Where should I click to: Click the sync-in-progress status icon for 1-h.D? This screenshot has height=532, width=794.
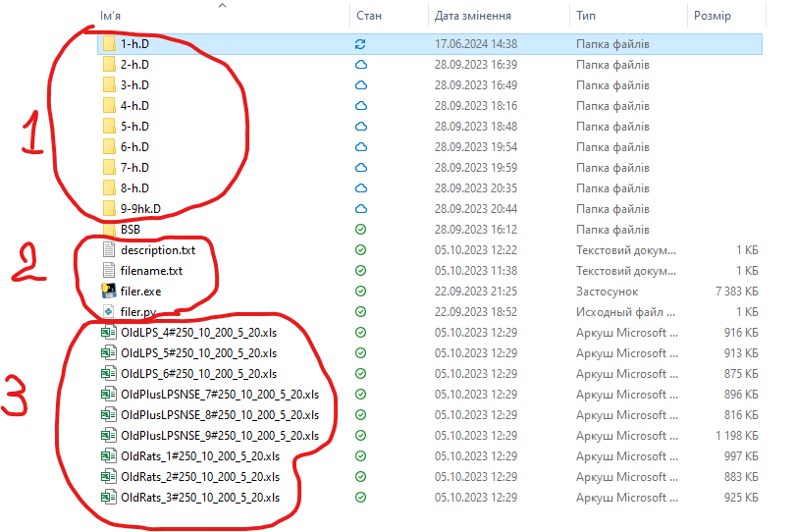[x=360, y=44]
